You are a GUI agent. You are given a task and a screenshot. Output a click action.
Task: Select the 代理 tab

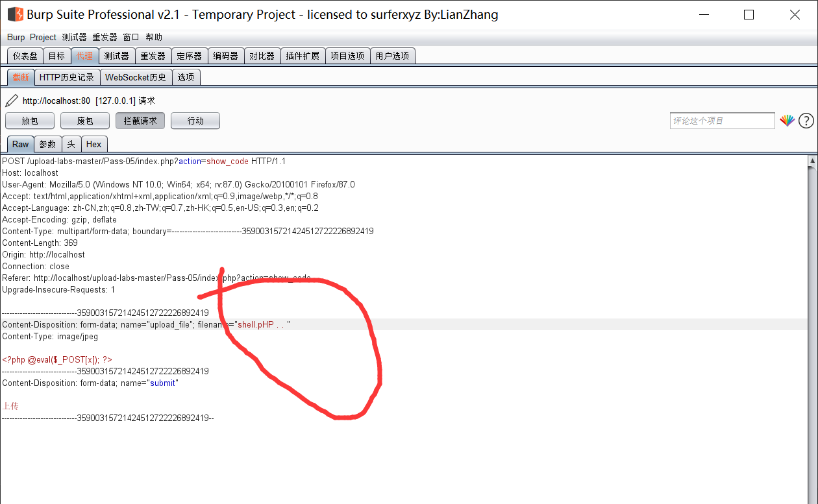tap(84, 56)
